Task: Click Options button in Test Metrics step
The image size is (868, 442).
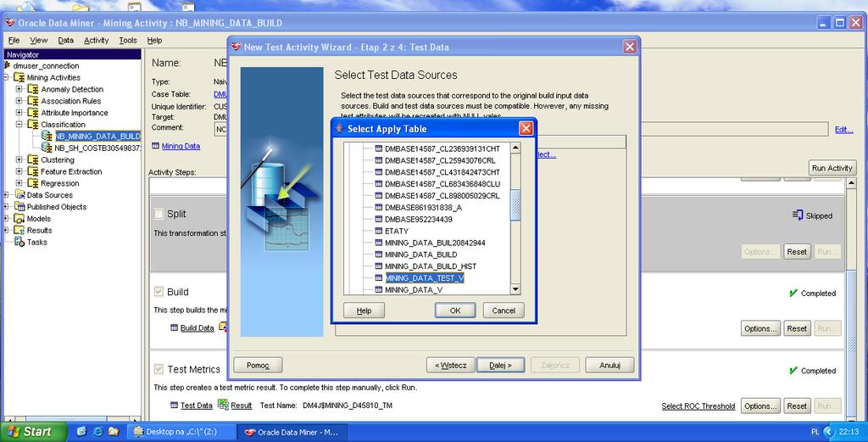Action: pos(760,406)
